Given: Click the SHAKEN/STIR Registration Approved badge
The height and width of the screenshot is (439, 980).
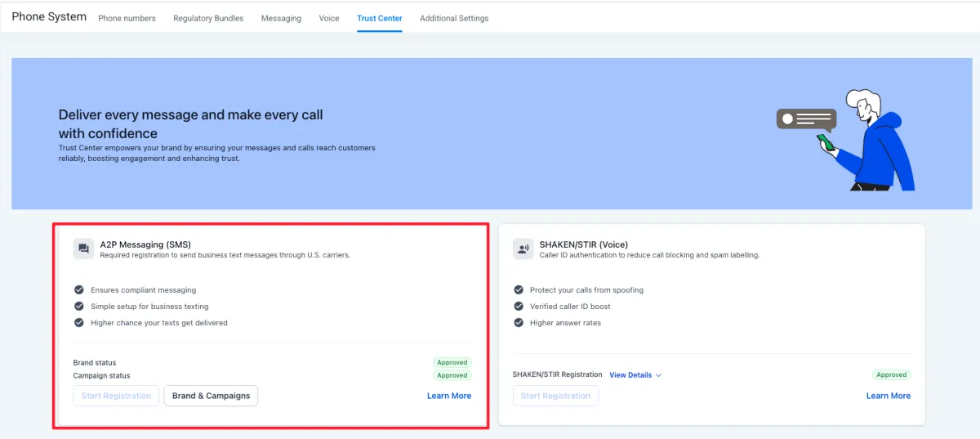Looking at the screenshot, I should click(891, 374).
